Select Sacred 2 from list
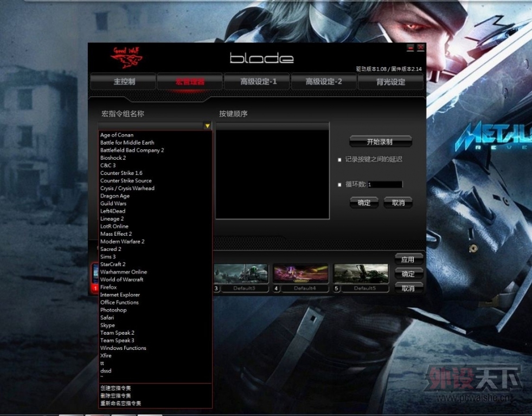The image size is (532, 416). pos(111,249)
